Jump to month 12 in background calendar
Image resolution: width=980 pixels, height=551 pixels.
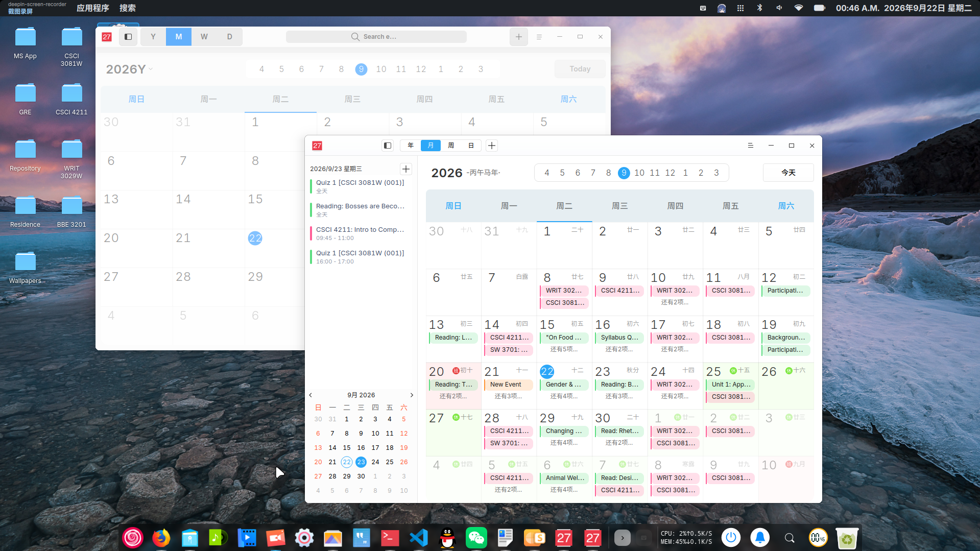click(421, 69)
